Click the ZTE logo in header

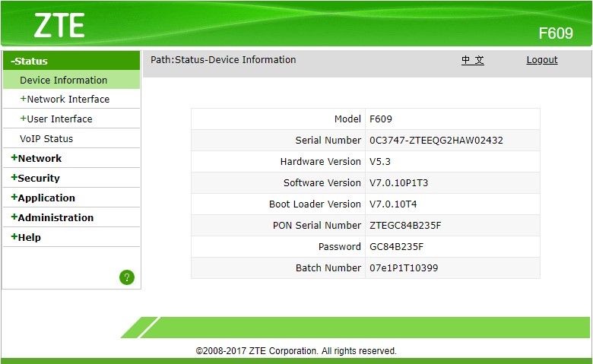pyautogui.click(x=59, y=26)
